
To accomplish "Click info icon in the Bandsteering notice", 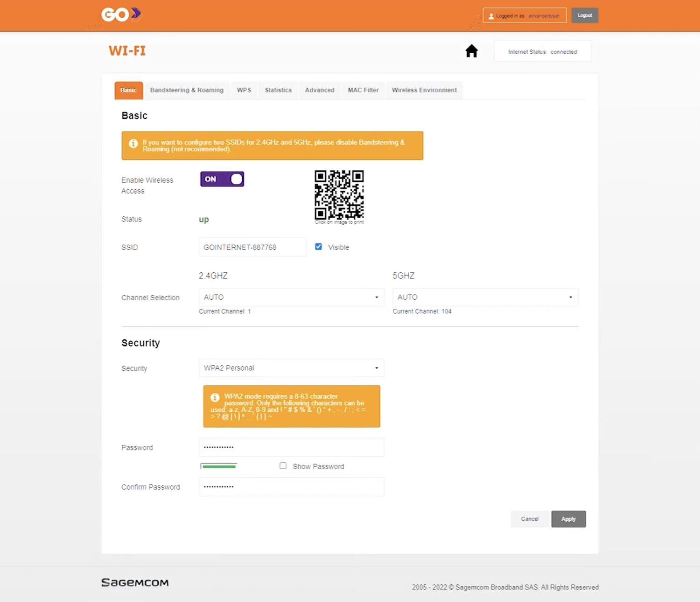I will click(x=133, y=144).
